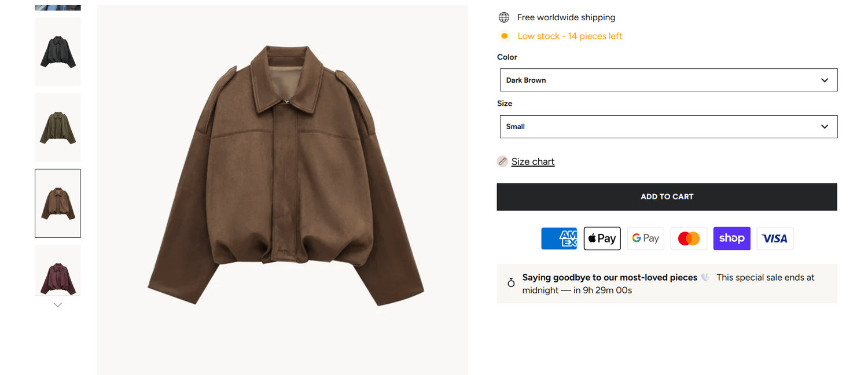Open the Color dropdown showing Dark Brown
This screenshot has height=375, width=868.
pos(668,80)
